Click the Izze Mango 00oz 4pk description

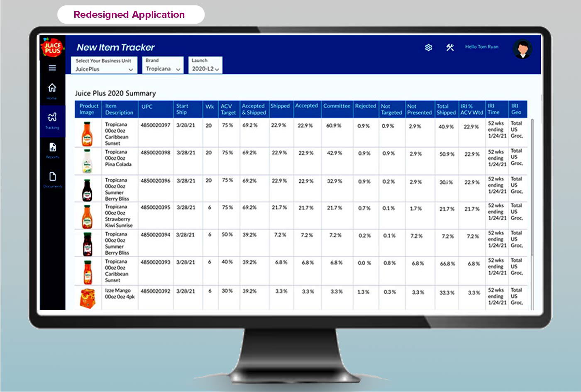120,294
